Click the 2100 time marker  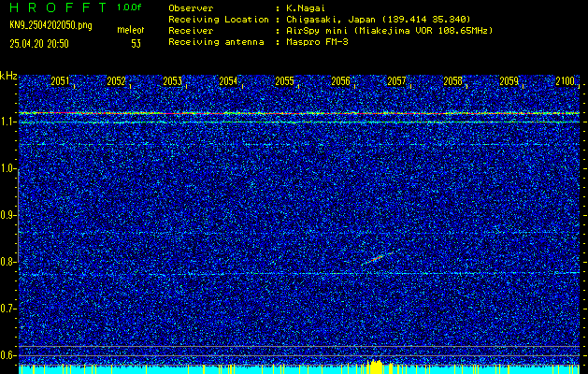pos(566,81)
